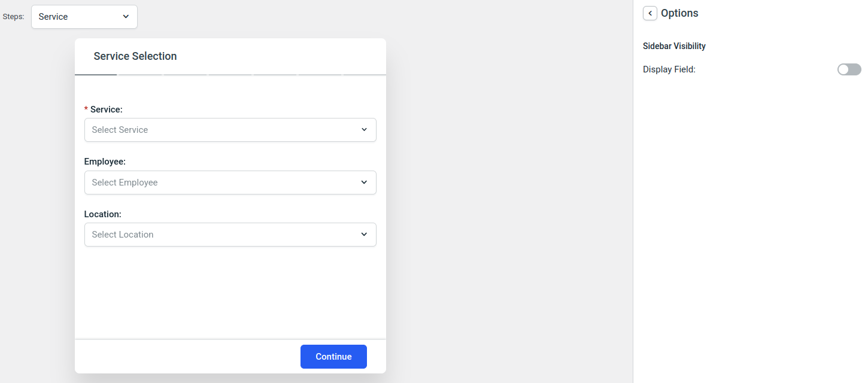The image size is (868, 383).
Task: Click the Service Selection heading
Action: click(x=135, y=56)
